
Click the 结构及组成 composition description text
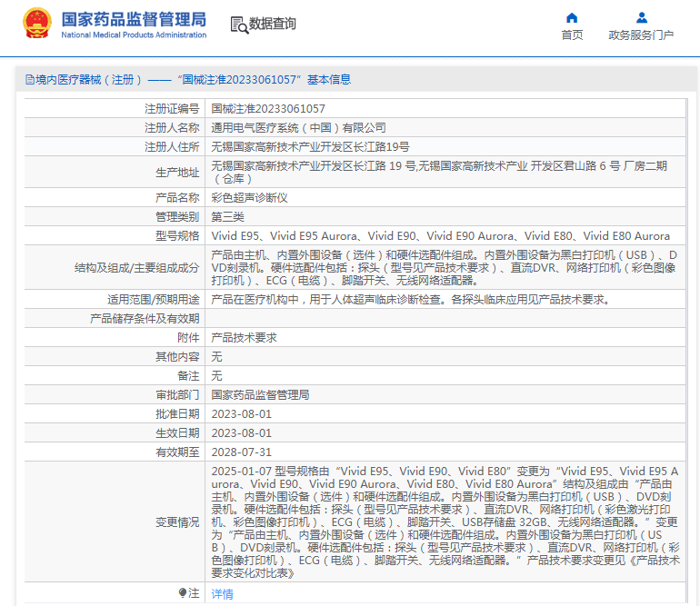click(445, 268)
